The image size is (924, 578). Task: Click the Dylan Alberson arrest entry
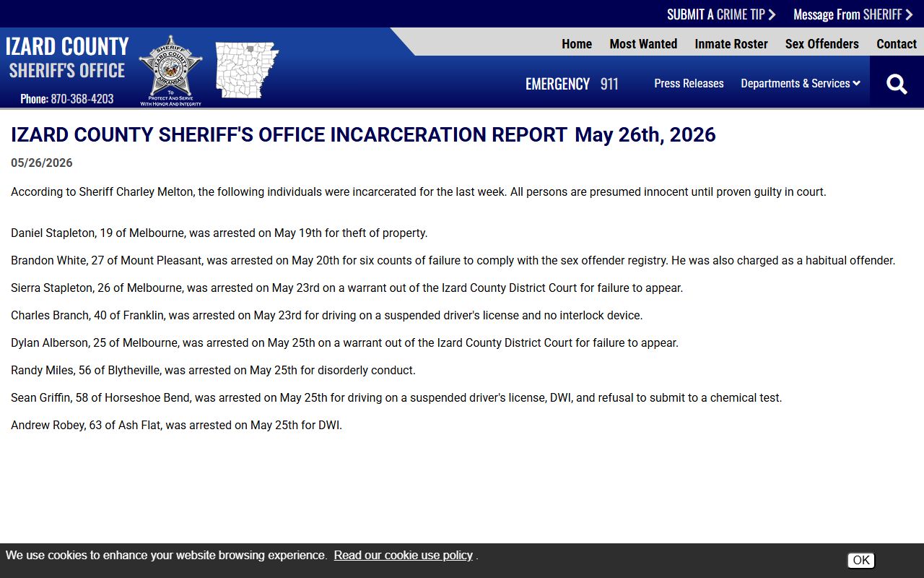click(345, 343)
